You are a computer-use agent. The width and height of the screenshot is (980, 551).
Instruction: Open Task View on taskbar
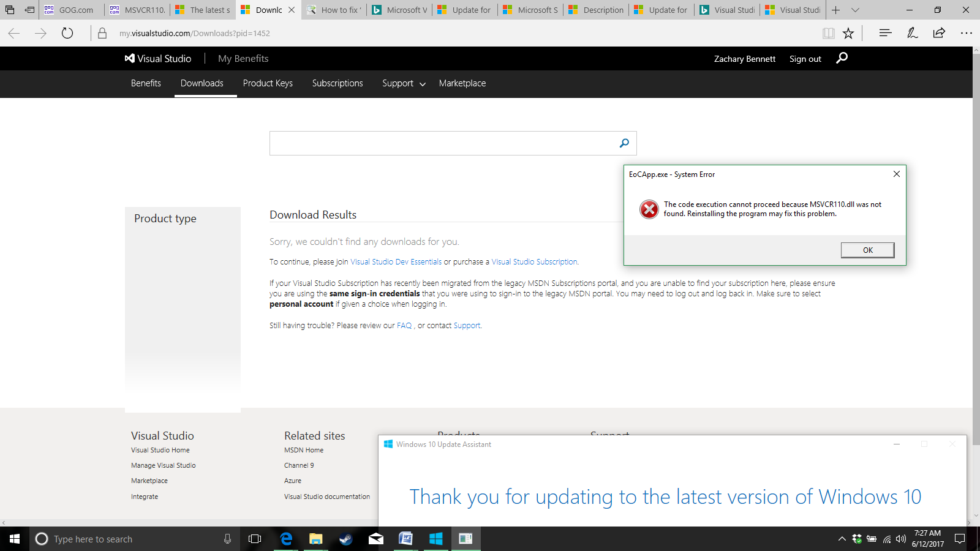[255, 539]
